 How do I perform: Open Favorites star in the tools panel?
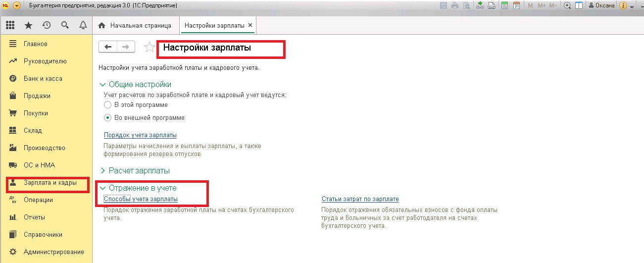click(28, 25)
